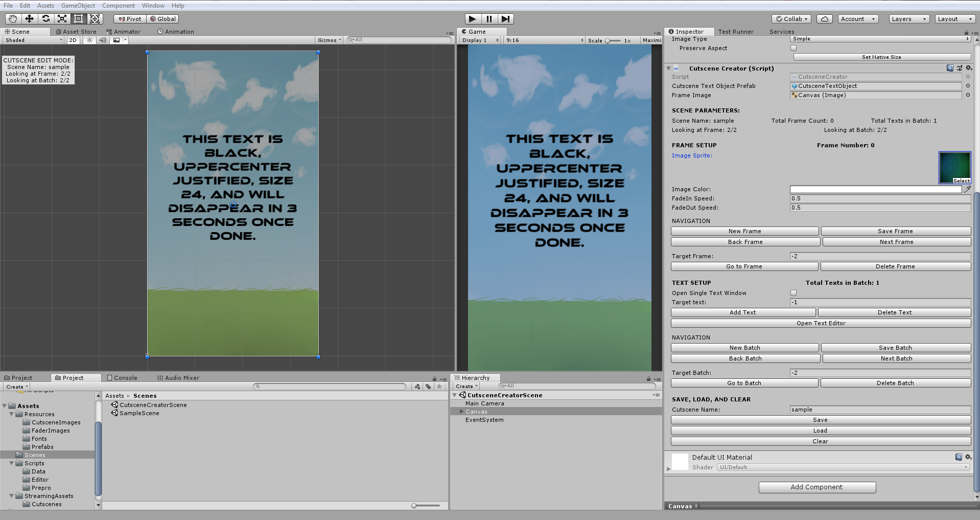Click search by type icon in Project
The image size is (980, 520).
coord(417,387)
